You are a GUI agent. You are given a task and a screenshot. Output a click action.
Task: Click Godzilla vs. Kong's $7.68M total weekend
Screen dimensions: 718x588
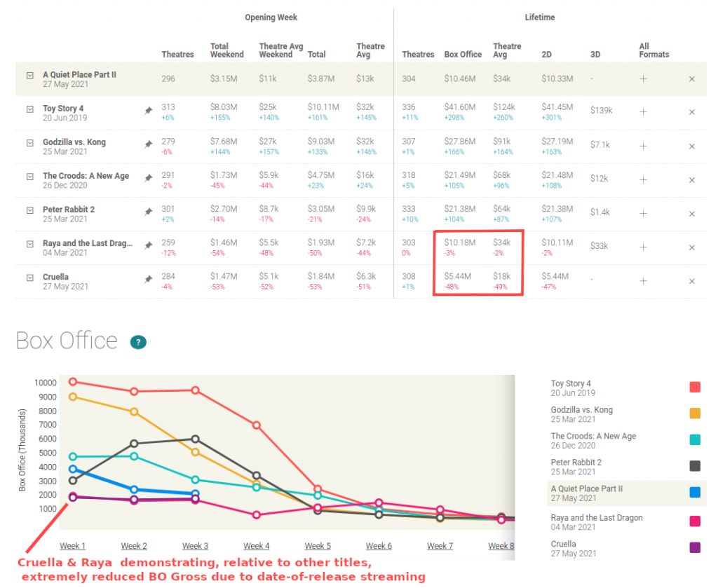[x=224, y=142]
